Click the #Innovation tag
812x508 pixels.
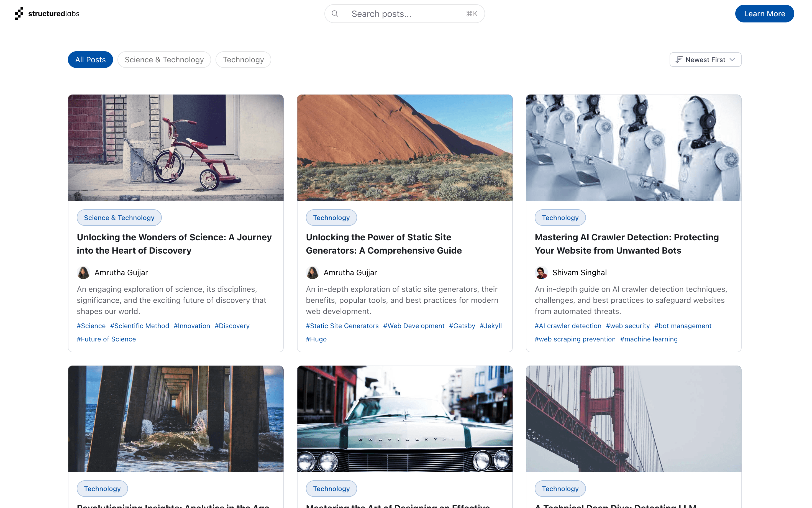[192, 326]
